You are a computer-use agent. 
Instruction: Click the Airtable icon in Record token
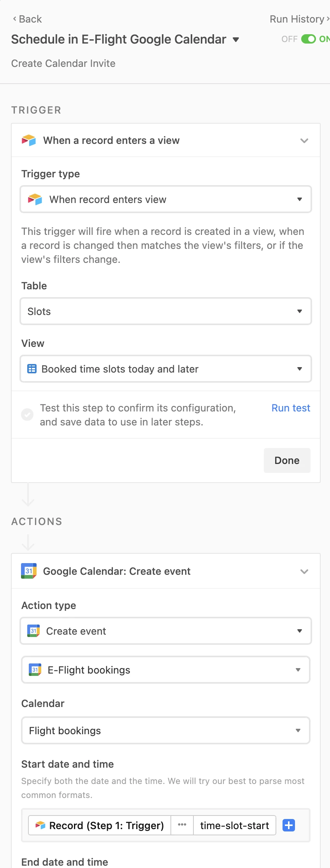pyautogui.click(x=40, y=825)
